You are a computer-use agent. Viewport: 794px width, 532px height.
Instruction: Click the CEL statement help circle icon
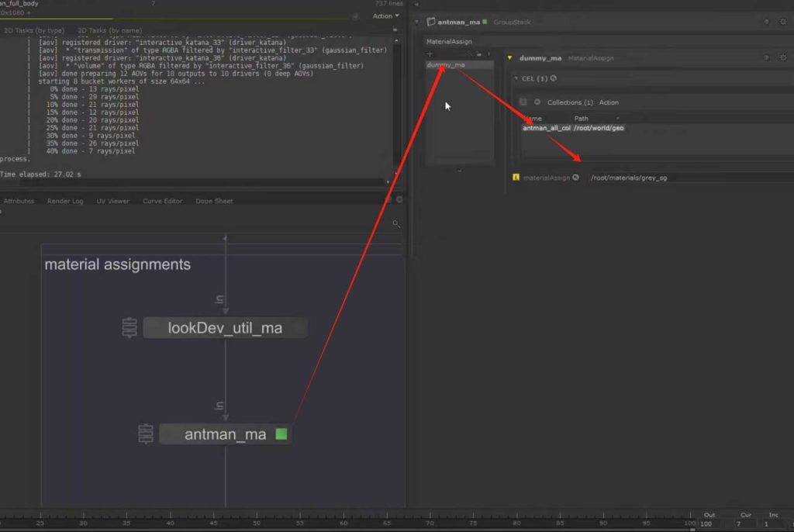(554, 78)
